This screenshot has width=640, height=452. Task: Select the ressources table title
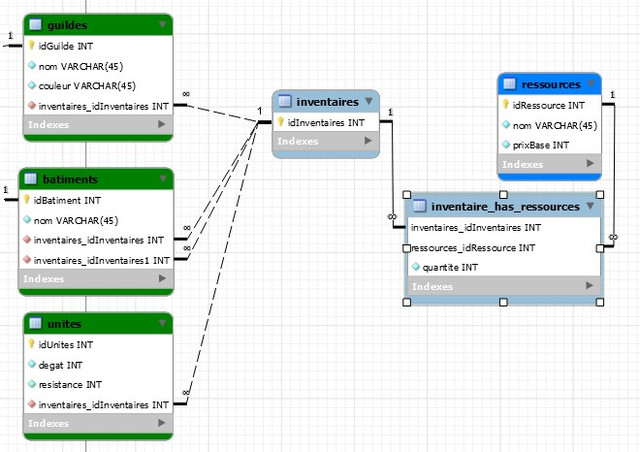[x=551, y=85]
